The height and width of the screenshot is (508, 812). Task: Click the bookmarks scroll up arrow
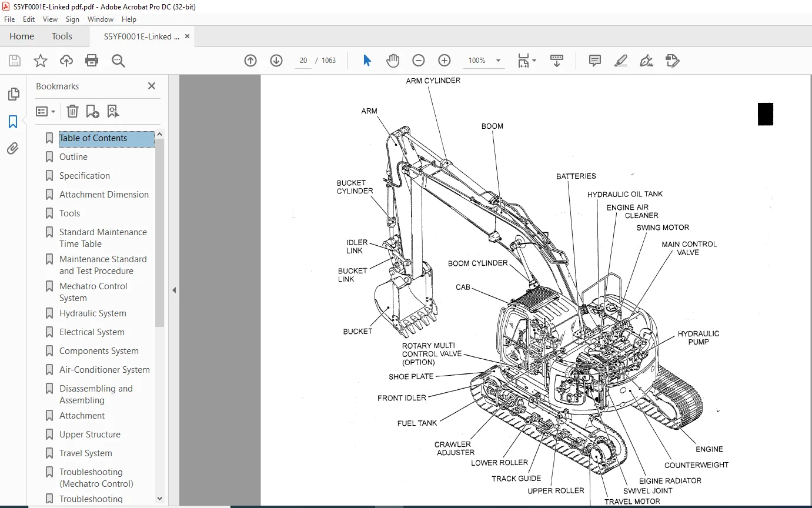click(x=159, y=133)
